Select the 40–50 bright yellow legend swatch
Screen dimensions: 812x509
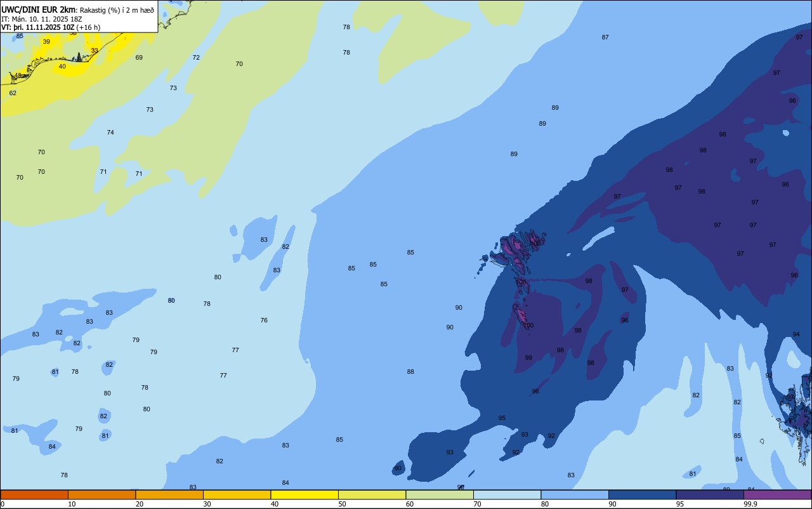tap(304, 494)
